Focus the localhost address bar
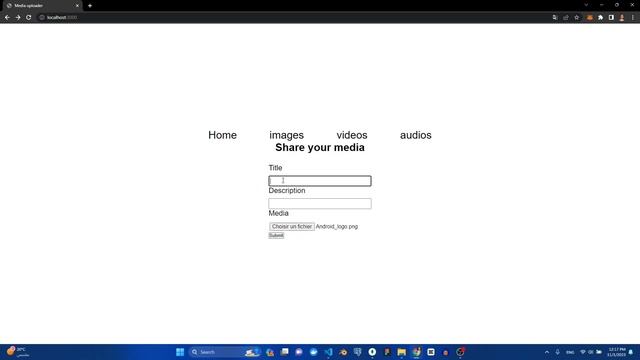This screenshot has width=640, height=360. (294, 18)
